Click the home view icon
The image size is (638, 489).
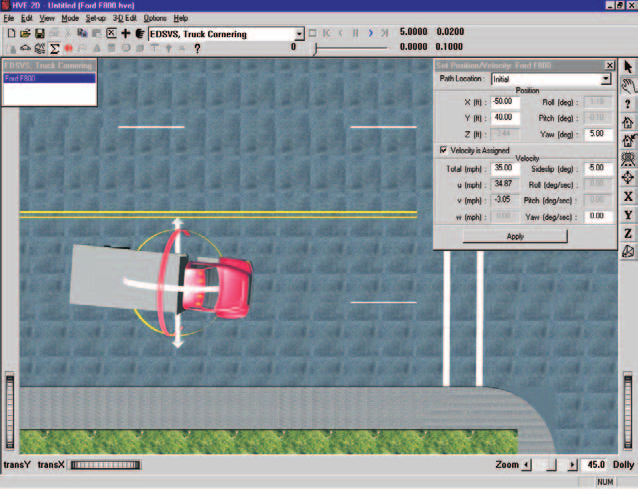(x=628, y=122)
